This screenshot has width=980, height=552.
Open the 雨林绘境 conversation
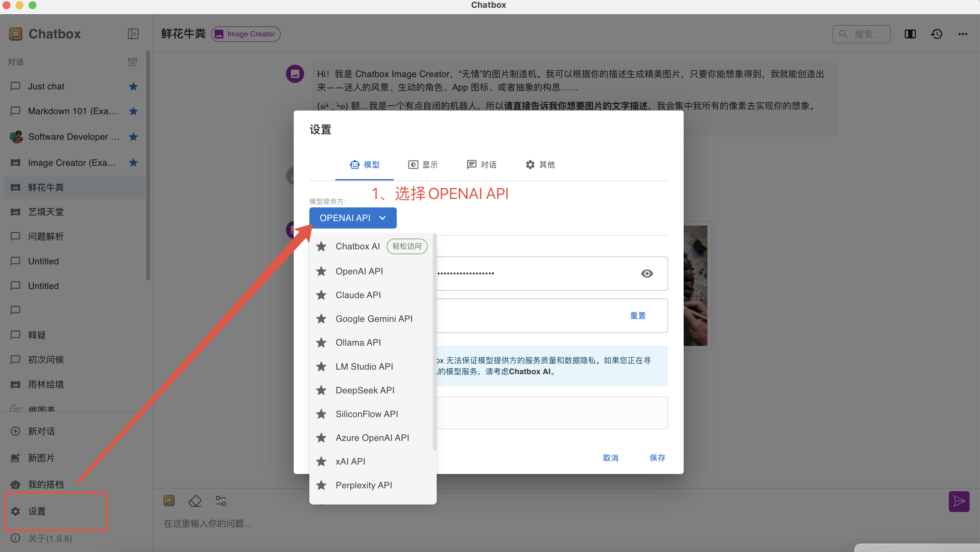(74, 385)
